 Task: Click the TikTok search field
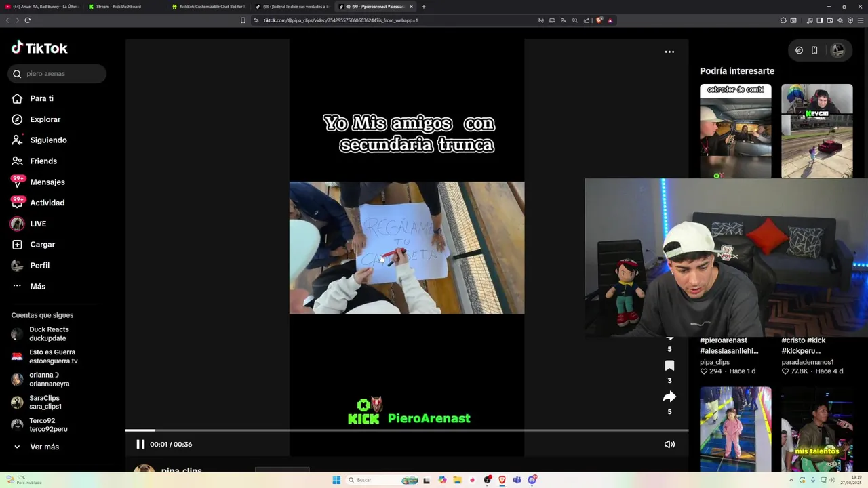(x=57, y=74)
